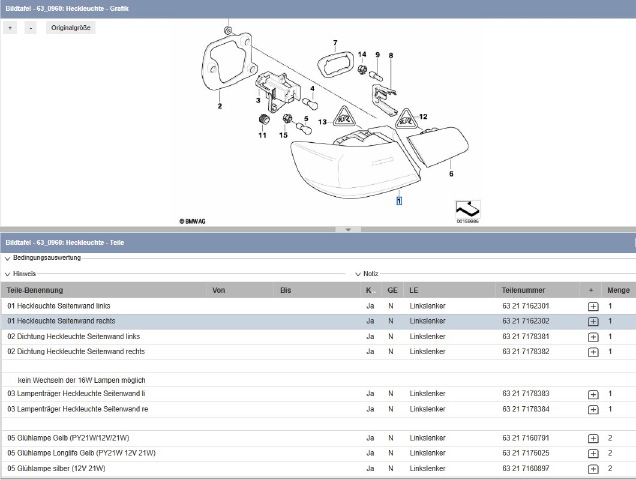Add Glühlampe Gelb (PY21W/12V/21W) plus icon
Viewport: 636px width, 480px height.
(593, 438)
